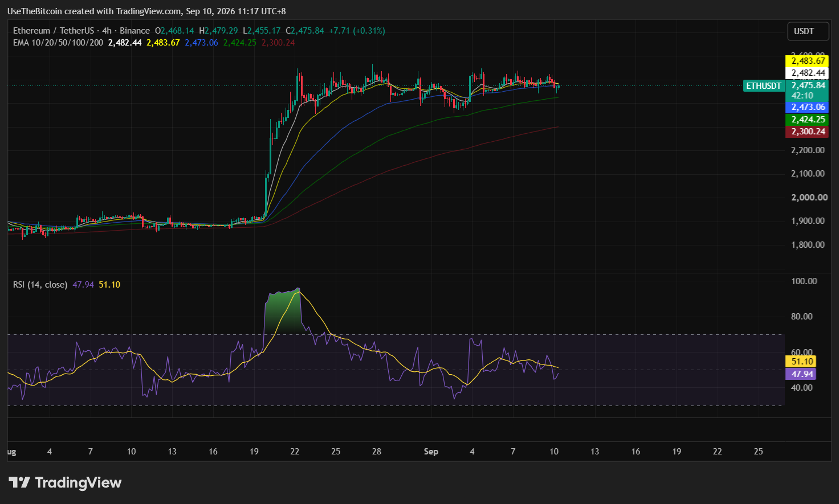This screenshot has height=504, width=839.
Task: Click the red 2,300.24 value in EMA legend
Action: (x=278, y=43)
